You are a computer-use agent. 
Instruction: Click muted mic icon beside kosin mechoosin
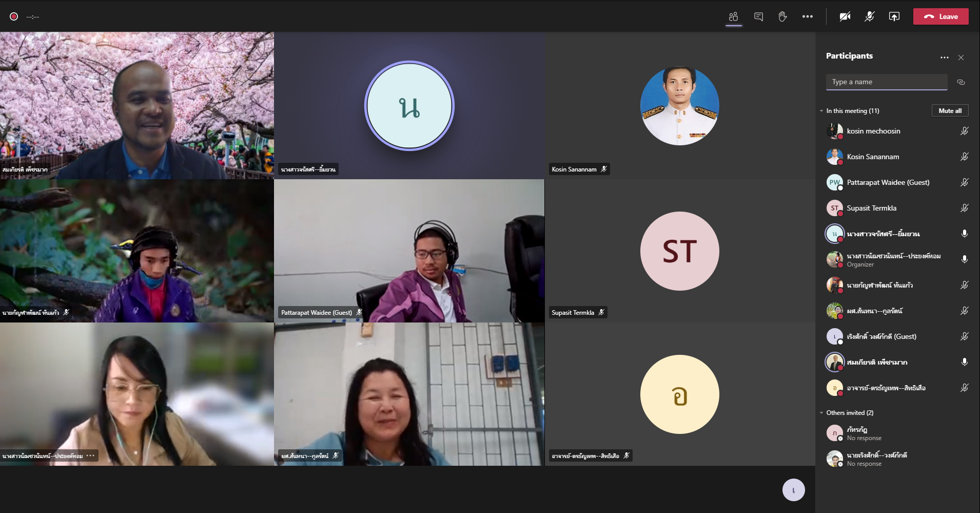pyautogui.click(x=964, y=131)
